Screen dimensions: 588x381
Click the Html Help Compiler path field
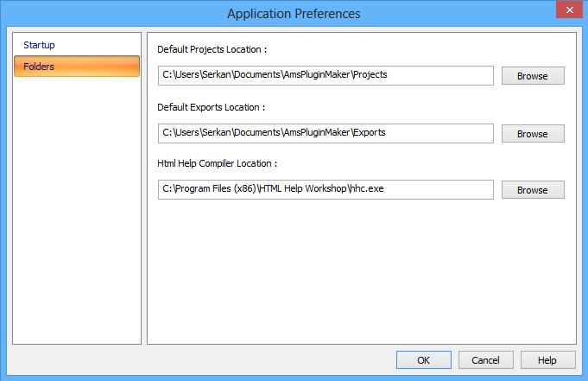point(326,189)
